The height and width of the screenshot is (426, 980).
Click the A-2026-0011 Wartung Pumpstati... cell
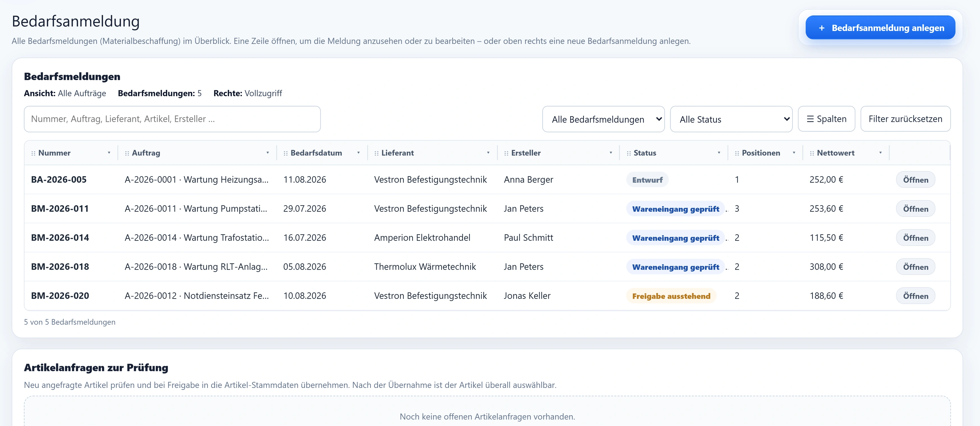click(x=196, y=208)
